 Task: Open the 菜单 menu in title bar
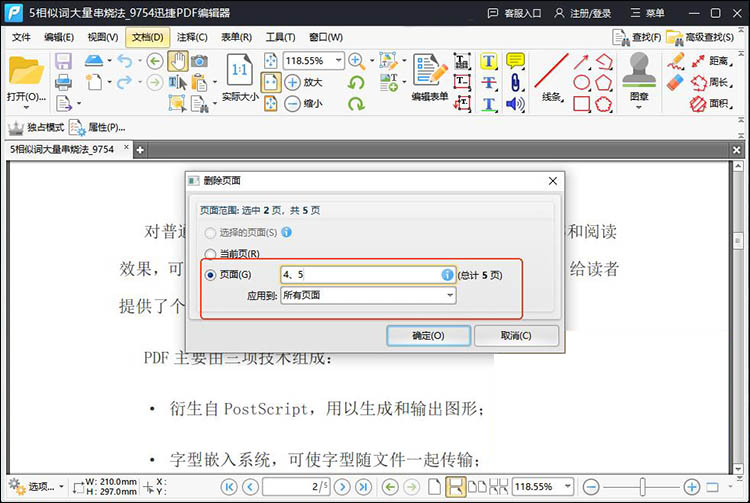pyautogui.click(x=647, y=13)
